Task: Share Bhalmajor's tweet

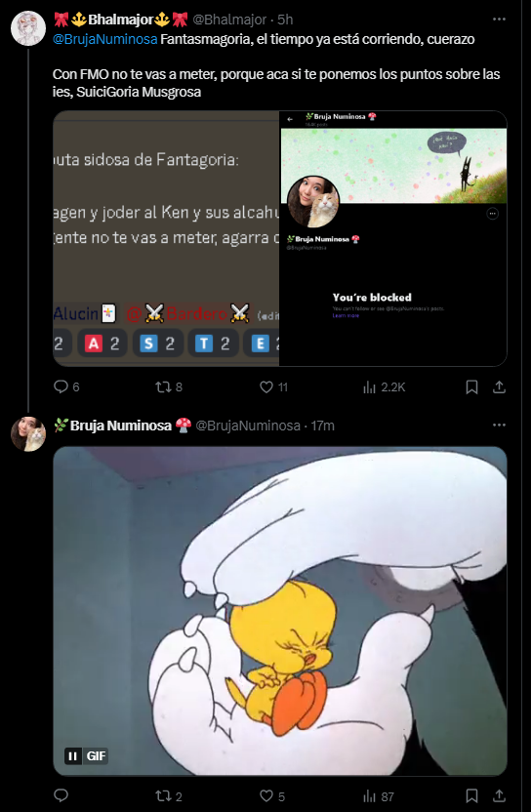Action: click(x=499, y=386)
